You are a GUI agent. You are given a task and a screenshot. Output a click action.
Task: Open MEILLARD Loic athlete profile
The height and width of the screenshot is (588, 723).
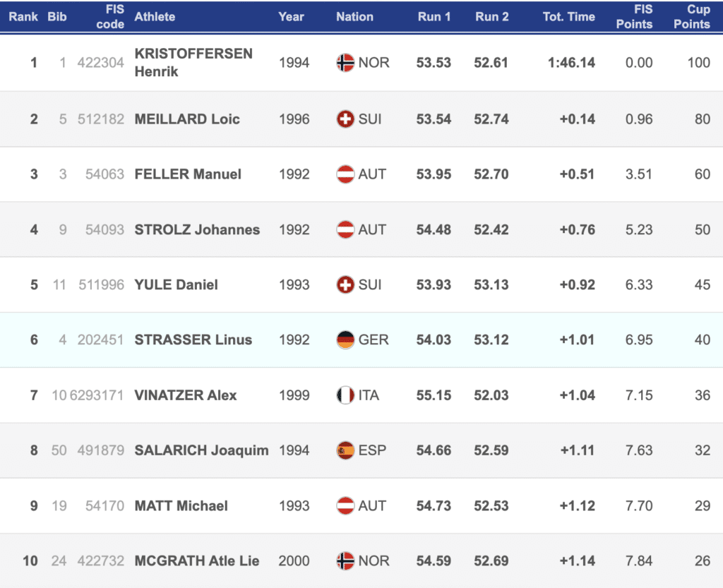(x=187, y=119)
